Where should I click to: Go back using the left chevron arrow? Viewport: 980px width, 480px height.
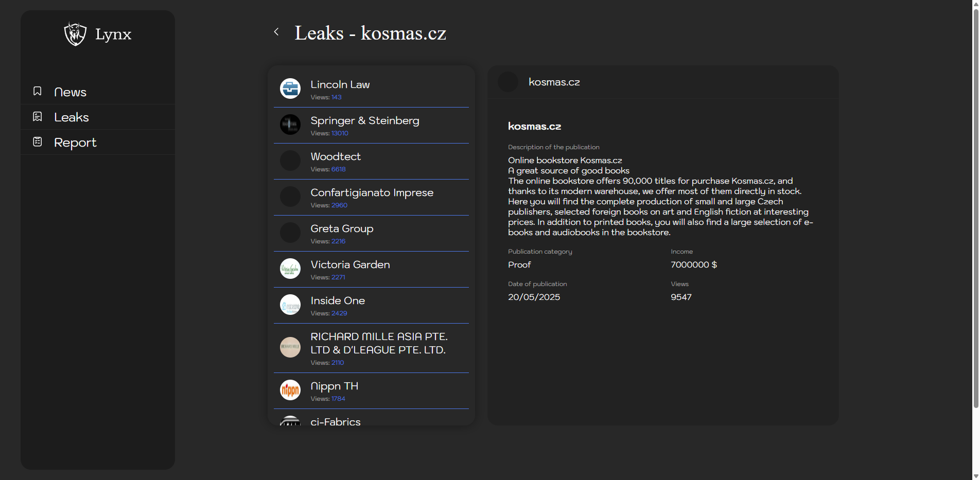(276, 32)
